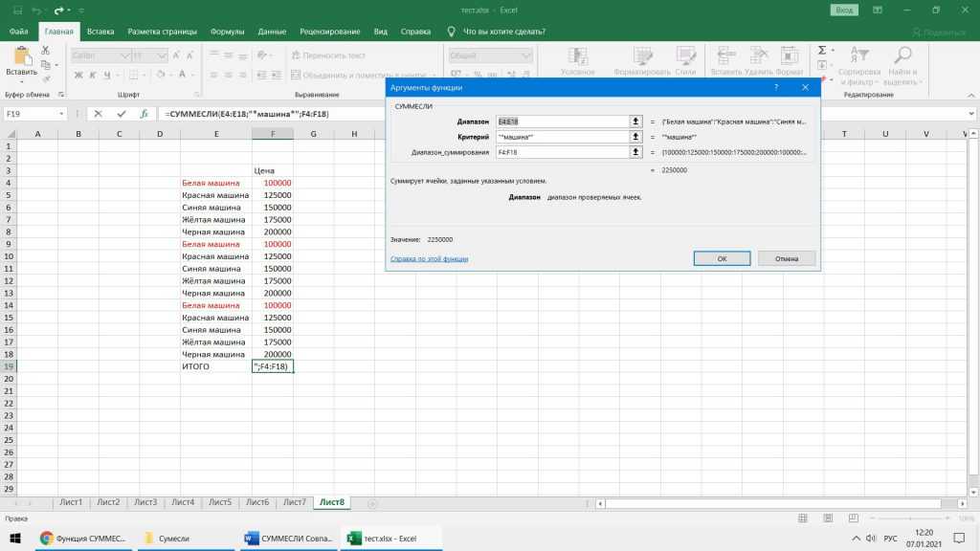
Task: Click range-select icon beside Критерий field
Action: tap(635, 136)
